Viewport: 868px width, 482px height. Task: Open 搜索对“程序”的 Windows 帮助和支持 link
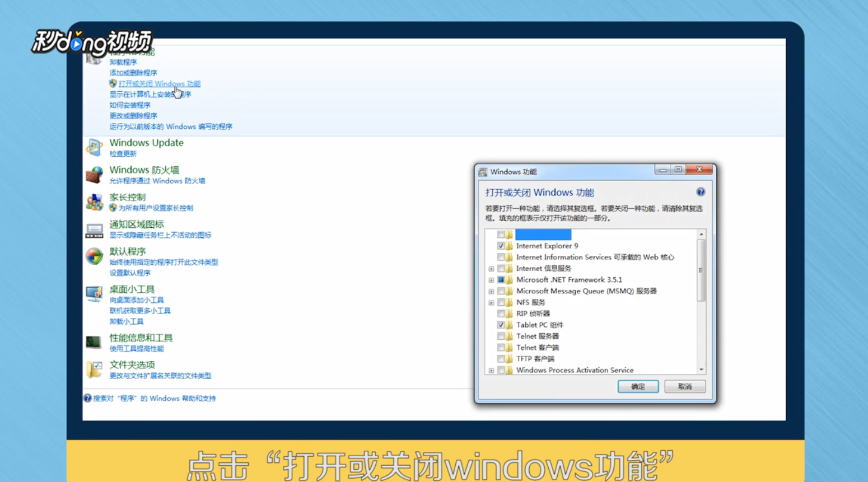coord(154,398)
